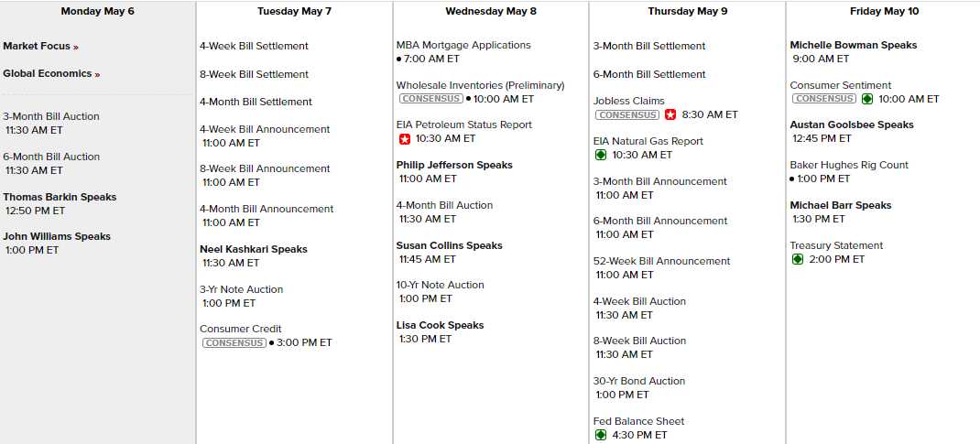Click the Consensus badge under Jobless Claims
This screenshot has width=980, height=444.
tap(626, 114)
